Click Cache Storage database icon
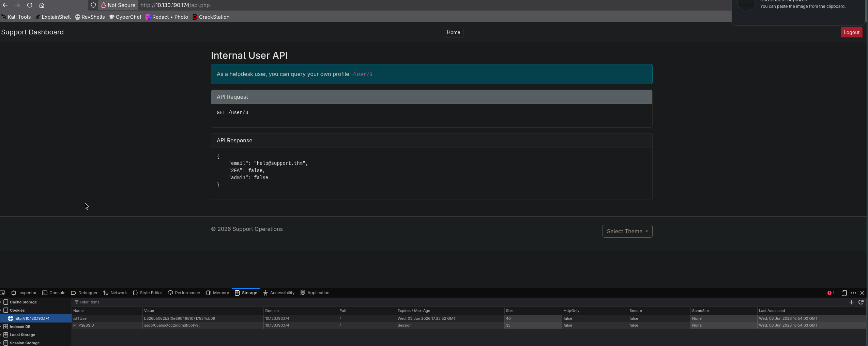This screenshot has height=346, width=868. (x=6, y=302)
